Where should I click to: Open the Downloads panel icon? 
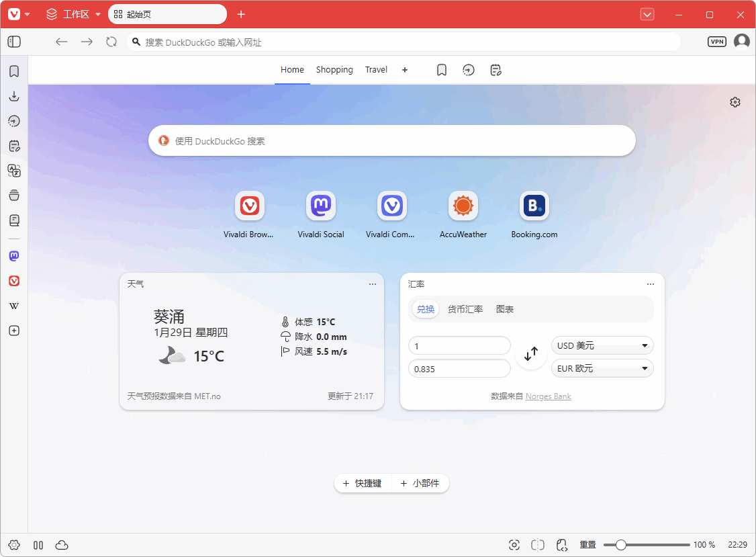[x=14, y=96]
